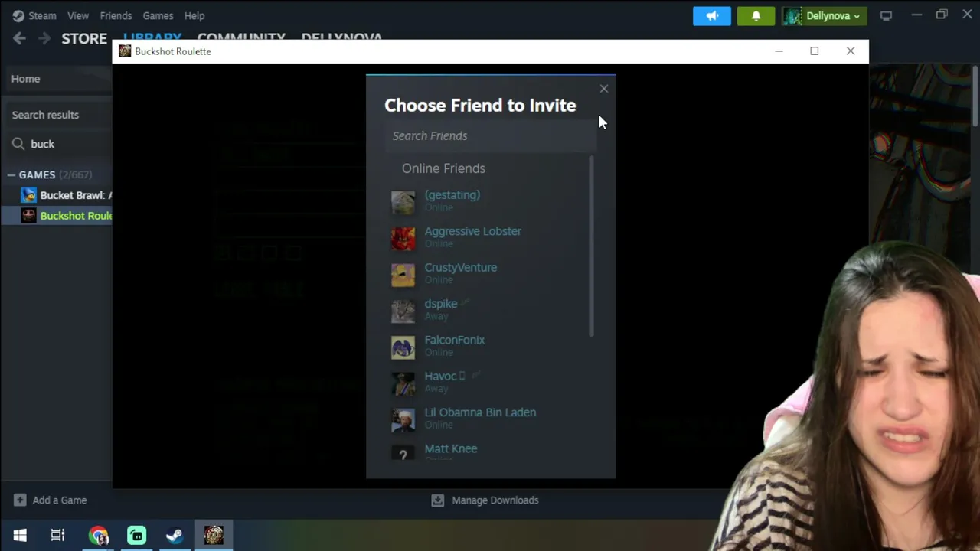This screenshot has height=551, width=980.
Task: Choose FalconFonix from the friends list
Action: pos(490,346)
